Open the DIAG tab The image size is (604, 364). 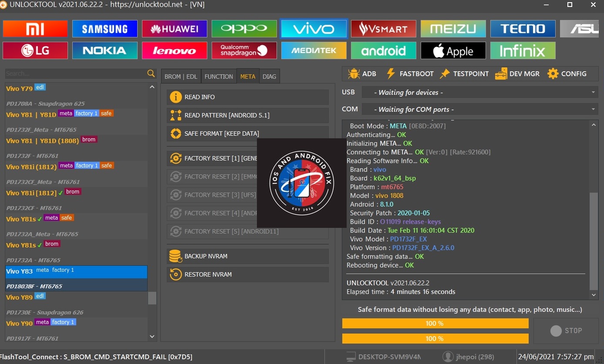270,77
